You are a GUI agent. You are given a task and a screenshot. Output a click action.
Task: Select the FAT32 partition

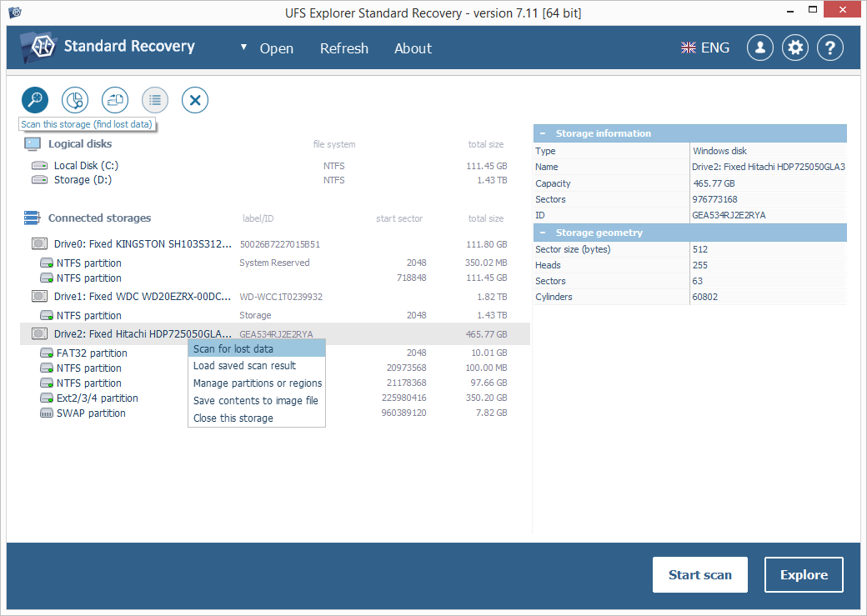[275, 353]
